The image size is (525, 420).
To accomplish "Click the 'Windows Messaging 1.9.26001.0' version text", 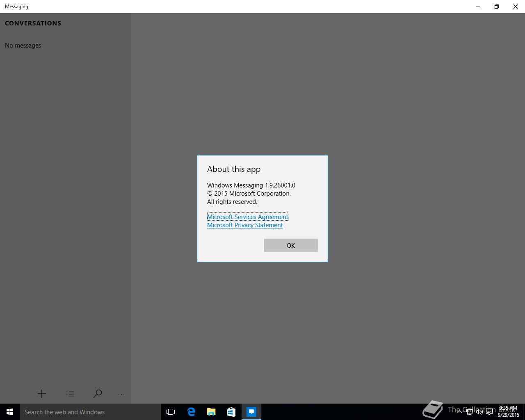I will coord(251,185).
